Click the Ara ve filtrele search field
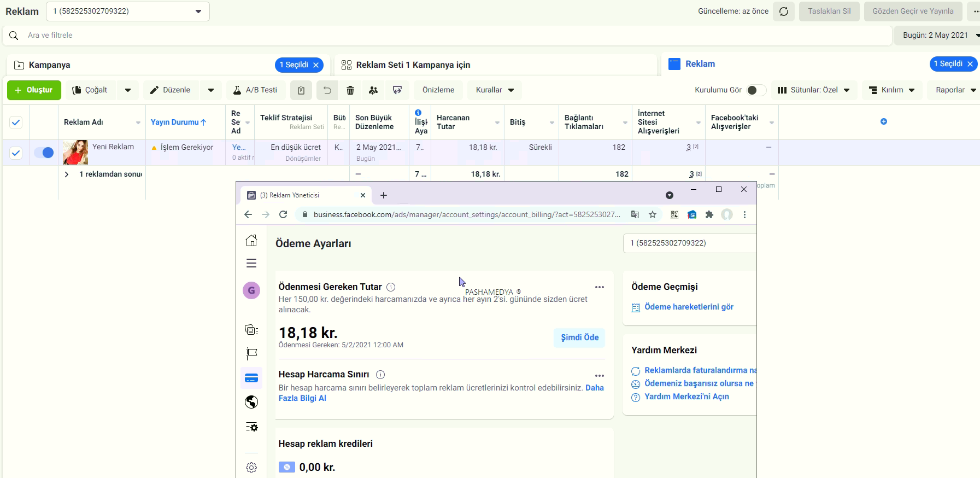Viewport: 980px width, 478px height. (448, 36)
